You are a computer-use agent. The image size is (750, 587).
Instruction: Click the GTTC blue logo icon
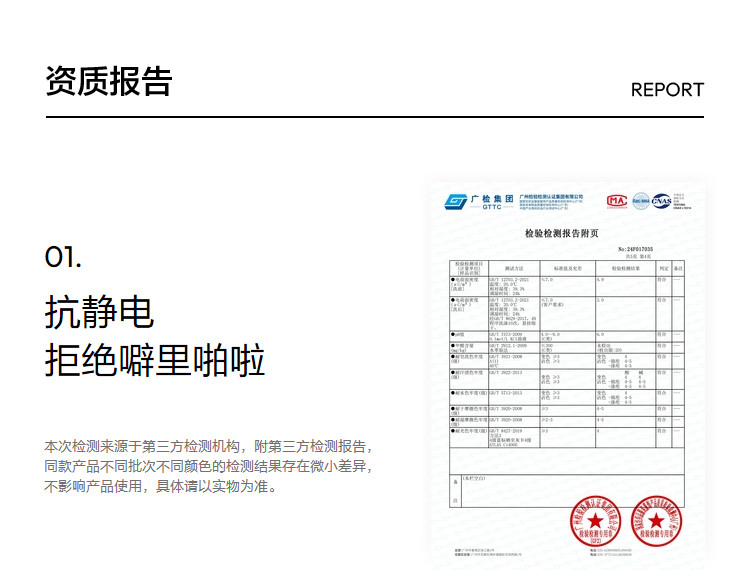pyautogui.click(x=456, y=201)
